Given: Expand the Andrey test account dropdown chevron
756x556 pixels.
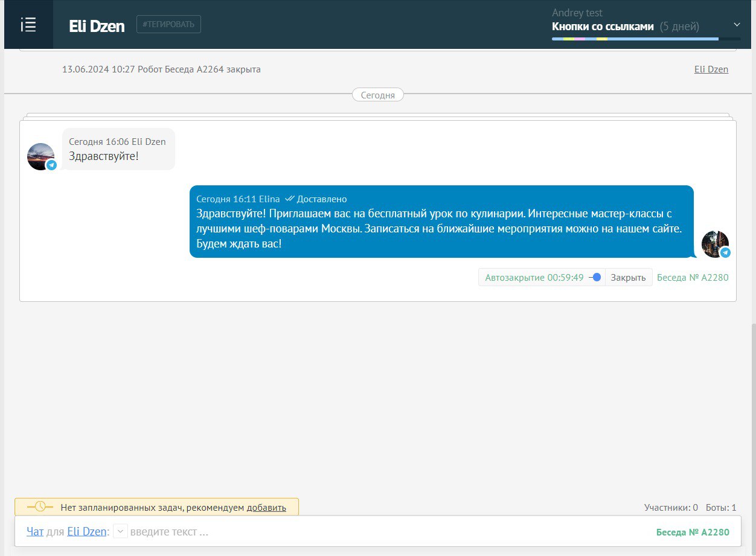Looking at the screenshot, I should tap(737, 25).
